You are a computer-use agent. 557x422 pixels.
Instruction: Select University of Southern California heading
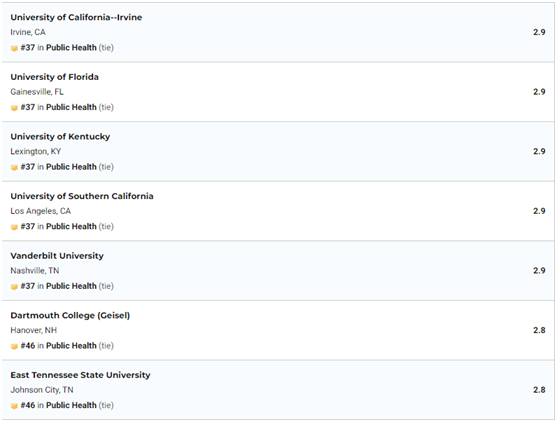(82, 196)
